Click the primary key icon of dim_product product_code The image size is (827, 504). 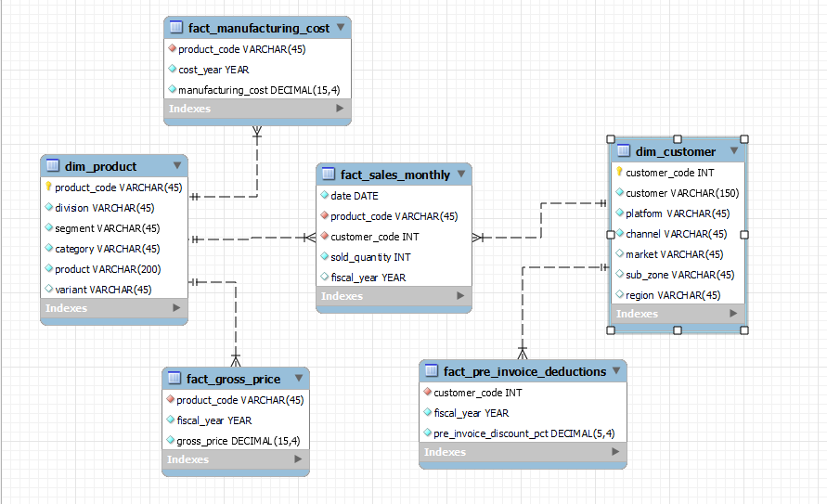point(48,187)
